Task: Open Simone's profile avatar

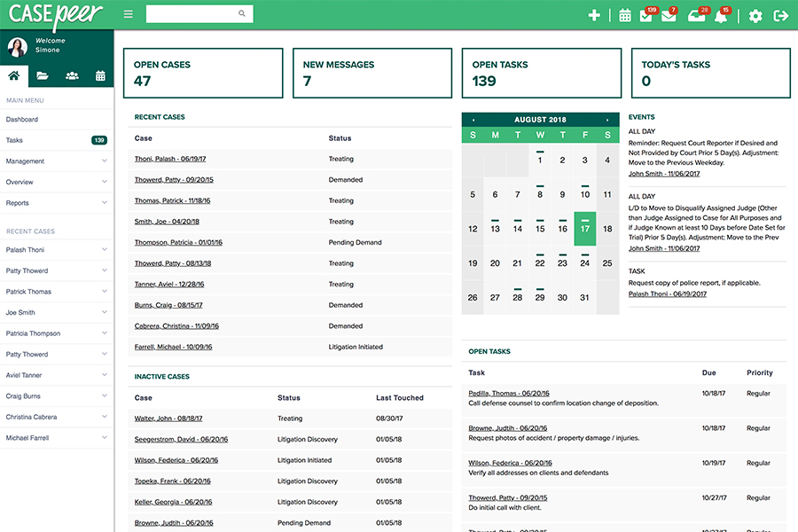Action: [x=16, y=46]
